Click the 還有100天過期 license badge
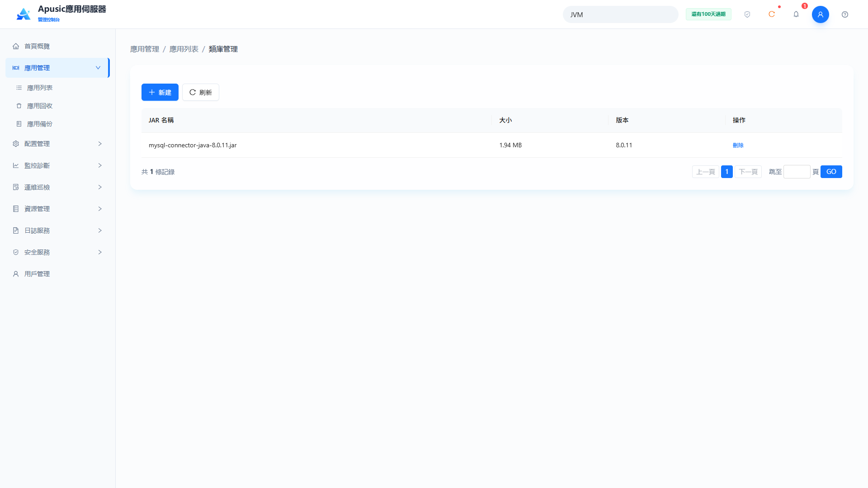The width and height of the screenshot is (868, 488). tap(708, 14)
